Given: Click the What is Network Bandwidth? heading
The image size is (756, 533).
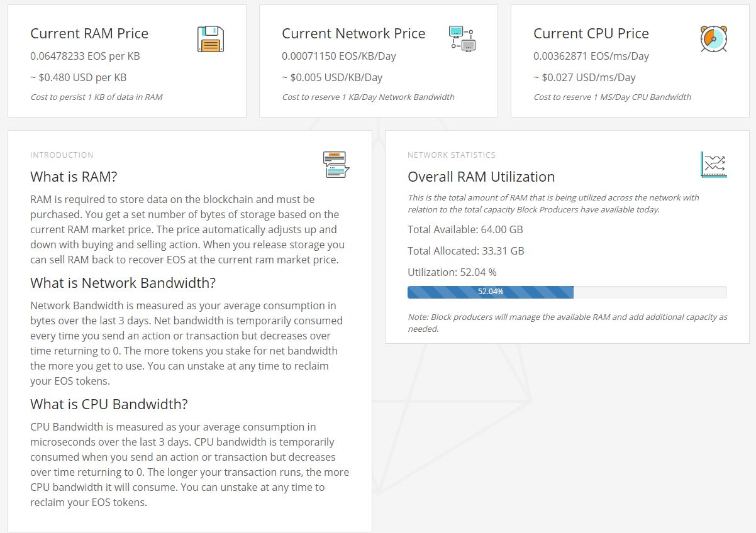Looking at the screenshot, I should click(x=123, y=283).
